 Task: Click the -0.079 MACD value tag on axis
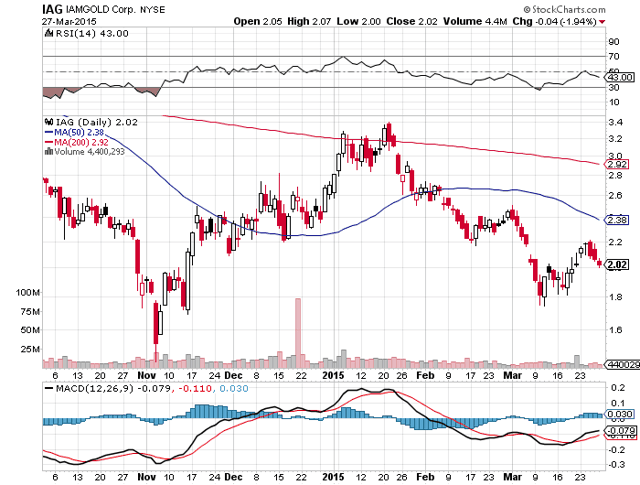(620, 431)
